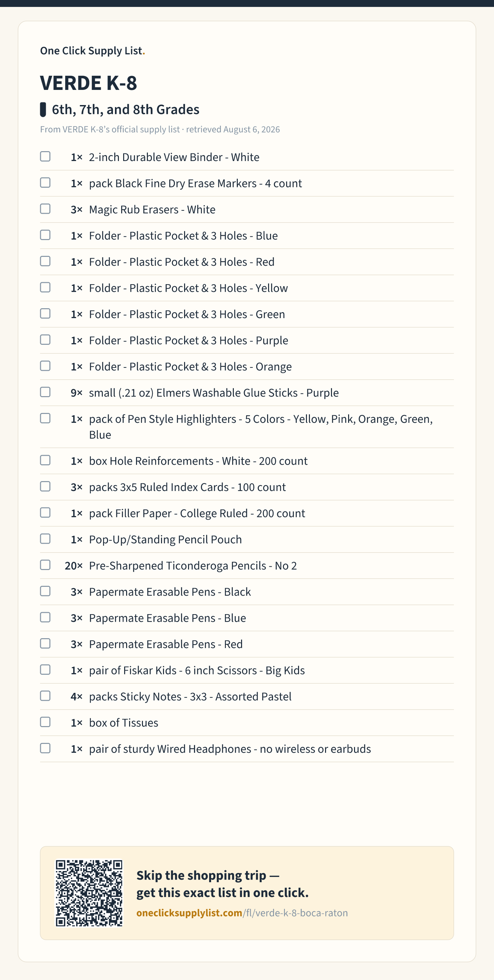Tick the Pop-Up/Standing Pencil Pouch checkbox
Viewport: 494px width, 980px height.
click(x=45, y=539)
